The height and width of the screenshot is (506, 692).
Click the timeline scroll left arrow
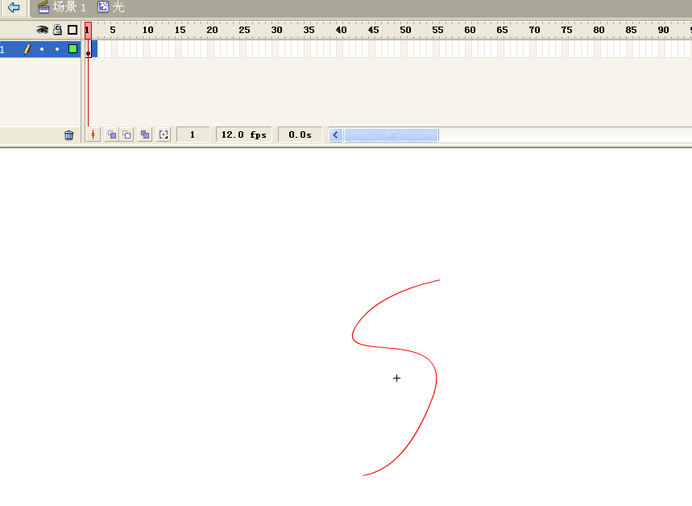coord(335,135)
